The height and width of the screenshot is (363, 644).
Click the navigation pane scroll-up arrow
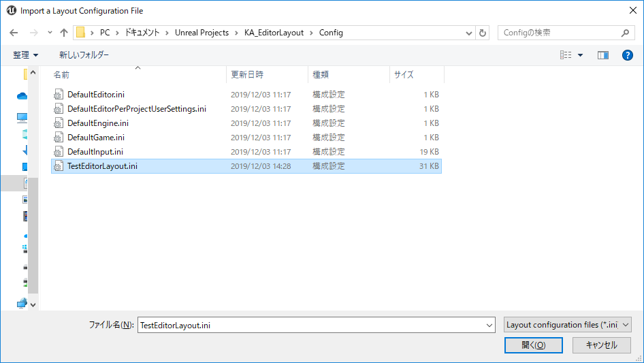point(33,73)
